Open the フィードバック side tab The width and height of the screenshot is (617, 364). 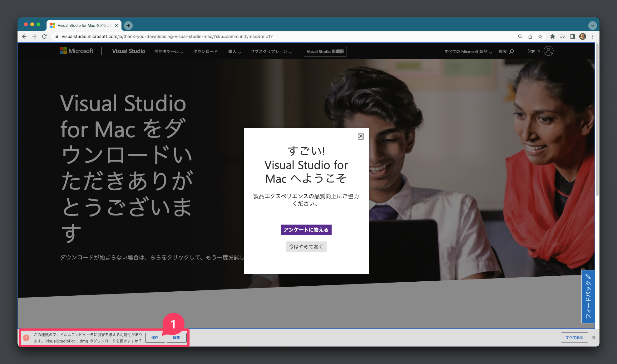(x=588, y=296)
